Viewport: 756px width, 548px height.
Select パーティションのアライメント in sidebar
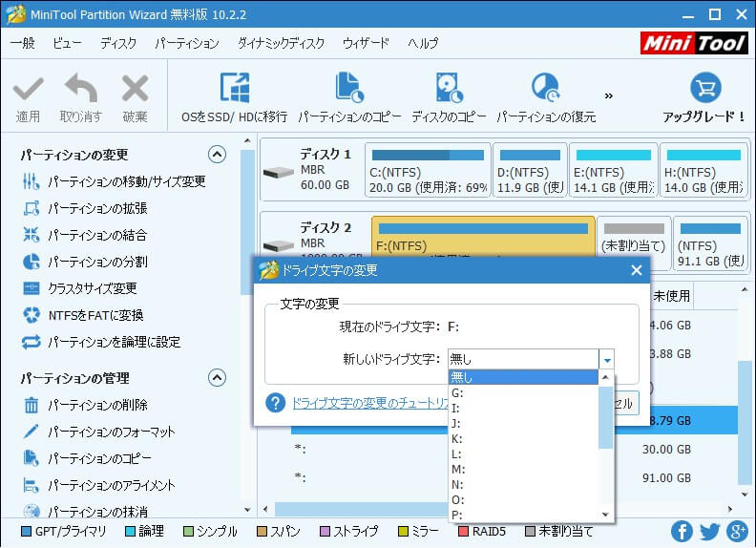point(98,485)
